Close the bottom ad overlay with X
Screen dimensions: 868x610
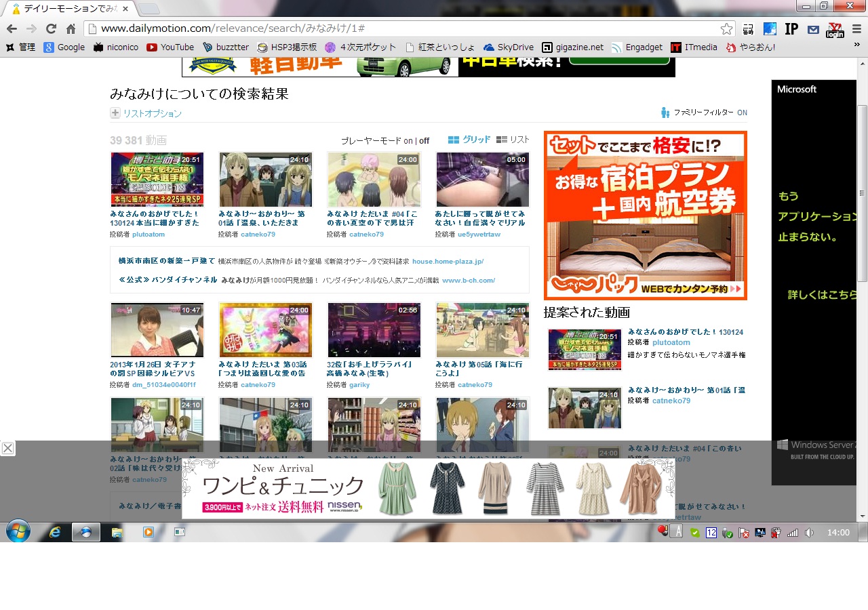point(7,448)
